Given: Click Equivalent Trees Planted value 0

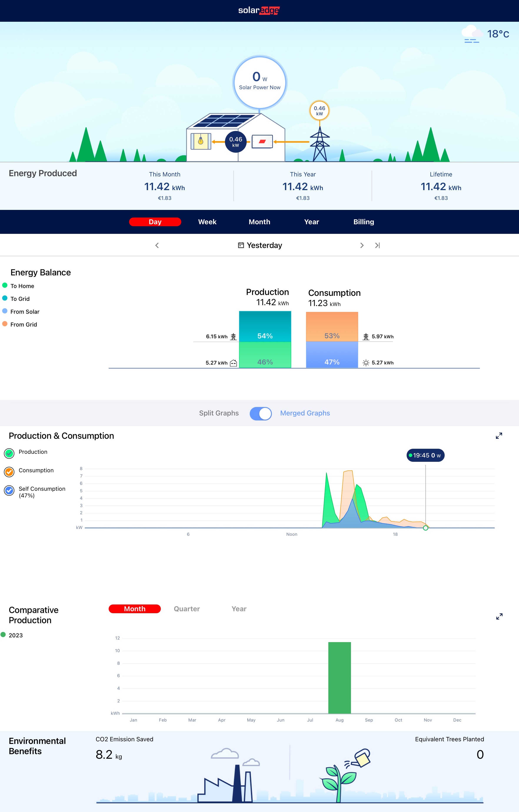Looking at the screenshot, I should (480, 755).
